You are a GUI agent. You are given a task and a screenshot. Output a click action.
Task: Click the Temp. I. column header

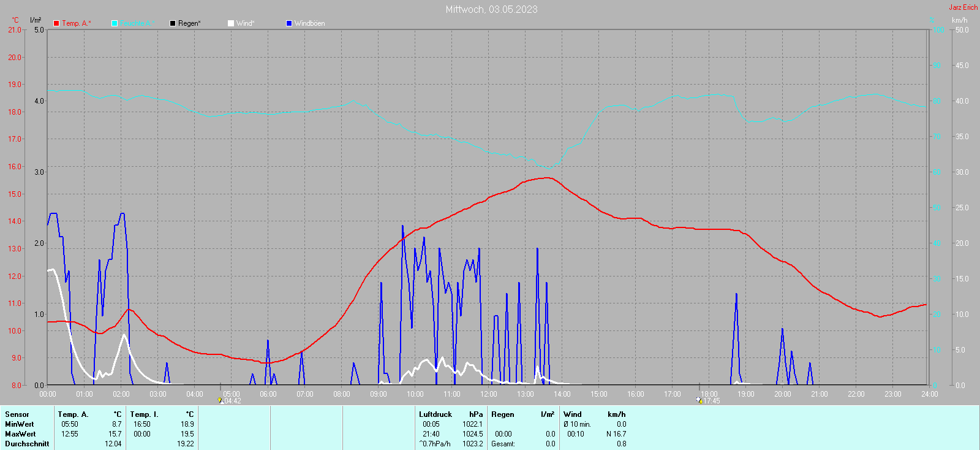point(145,414)
